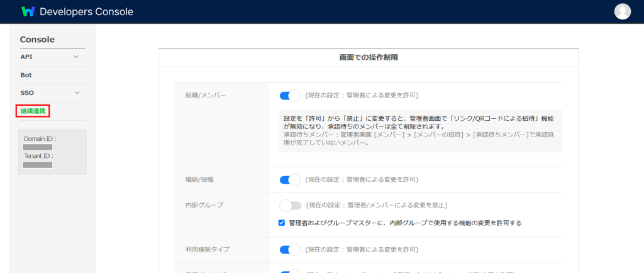Click the masked Domain ID value
Image resolution: width=644 pixels, height=273 pixels.
tap(38, 147)
